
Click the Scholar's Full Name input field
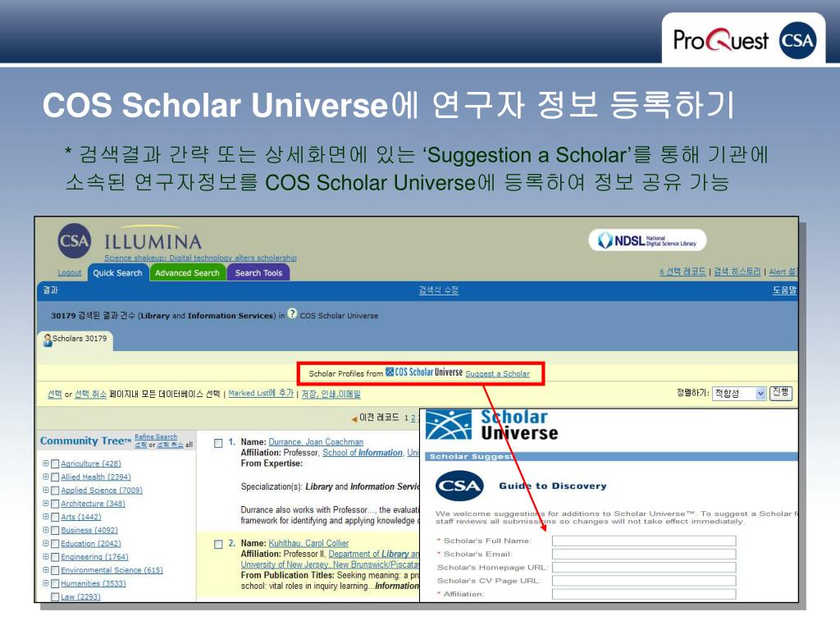tap(644, 541)
